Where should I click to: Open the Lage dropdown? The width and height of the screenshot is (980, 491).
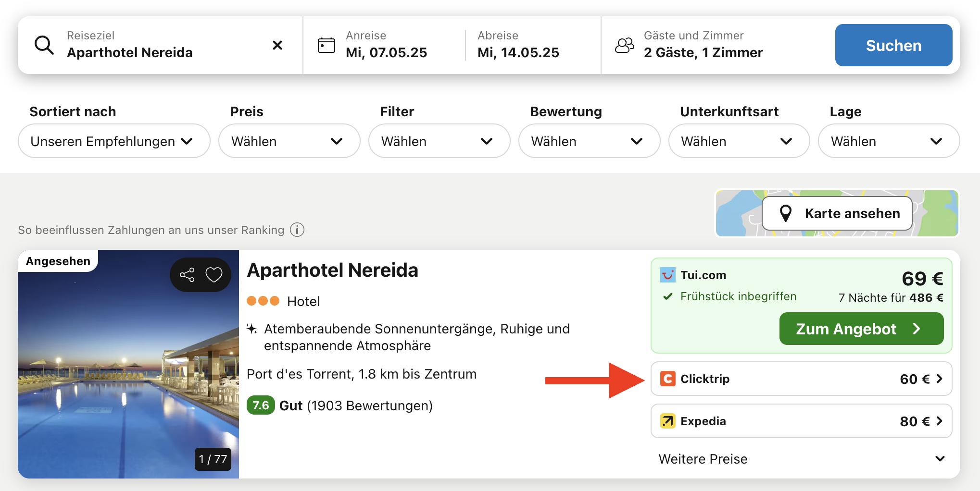tap(889, 141)
